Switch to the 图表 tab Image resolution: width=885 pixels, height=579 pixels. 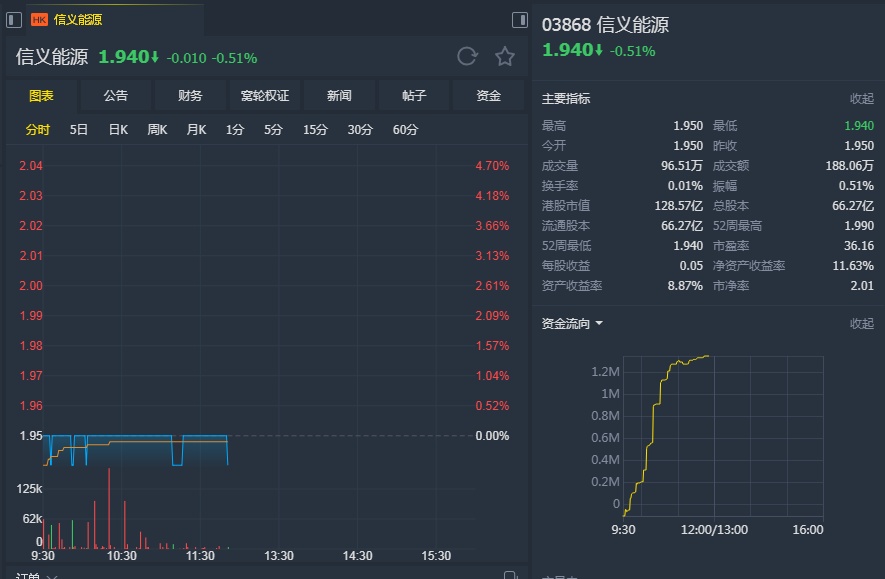pyautogui.click(x=41, y=95)
